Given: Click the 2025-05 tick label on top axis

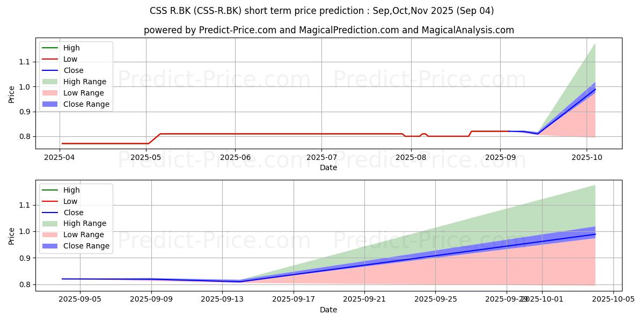Looking at the screenshot, I should pos(146,157).
